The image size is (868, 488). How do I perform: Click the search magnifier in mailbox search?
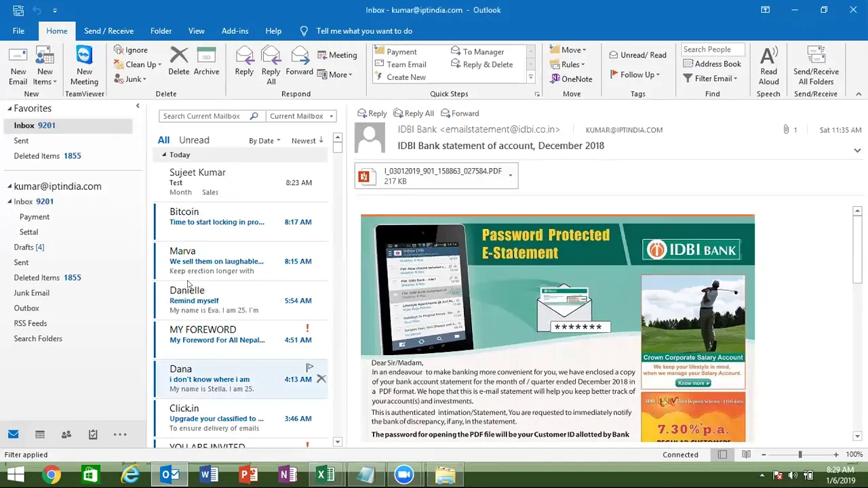[254, 116]
